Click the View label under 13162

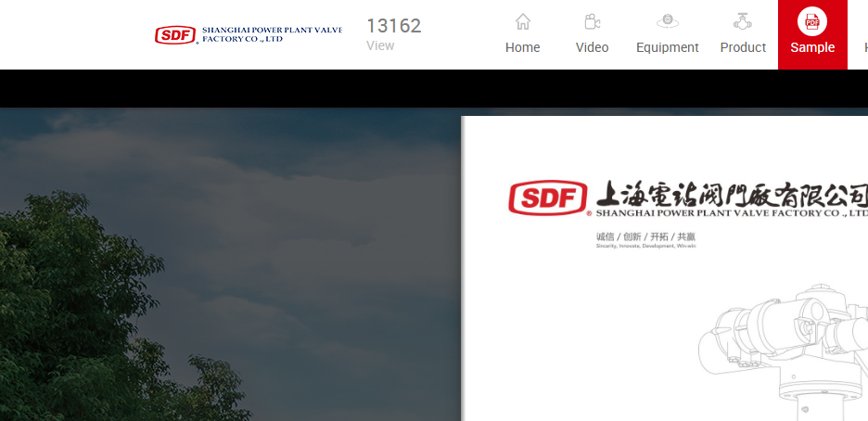pyautogui.click(x=380, y=46)
